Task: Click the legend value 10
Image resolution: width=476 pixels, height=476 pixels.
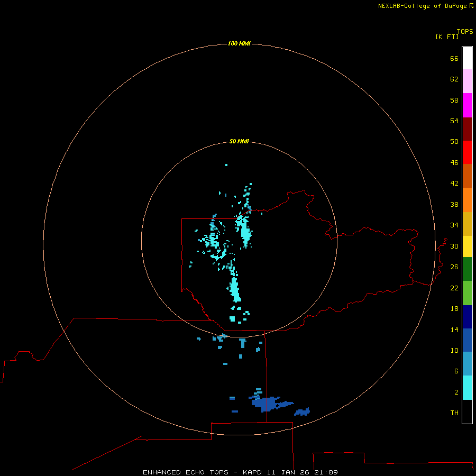Action: click(x=454, y=350)
